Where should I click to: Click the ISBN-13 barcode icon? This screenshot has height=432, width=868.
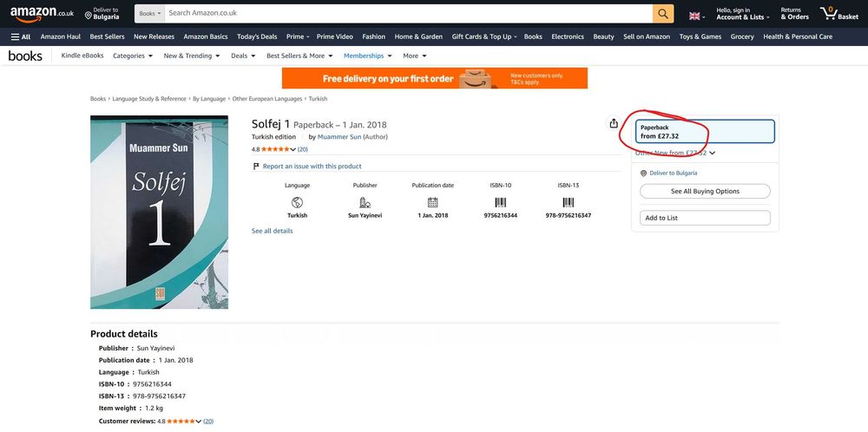[x=568, y=202]
